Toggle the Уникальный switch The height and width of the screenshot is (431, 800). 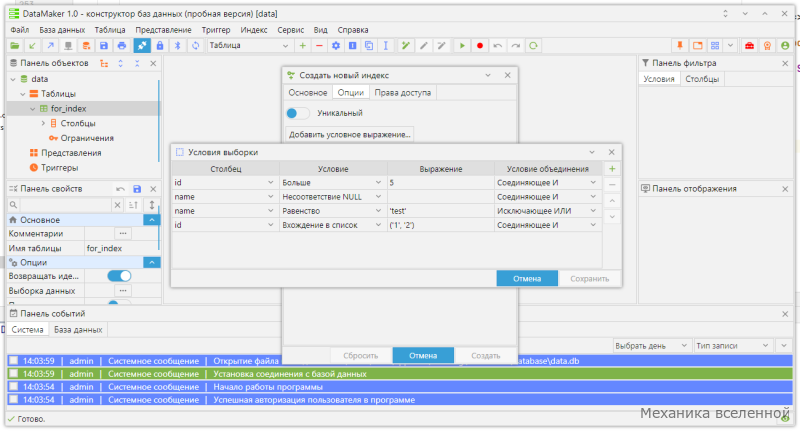click(297, 113)
